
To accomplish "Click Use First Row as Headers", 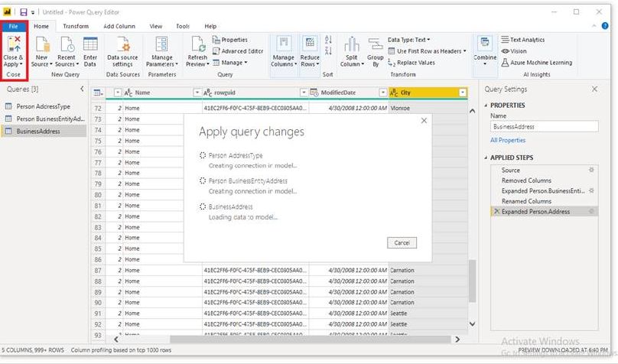I will (428, 51).
